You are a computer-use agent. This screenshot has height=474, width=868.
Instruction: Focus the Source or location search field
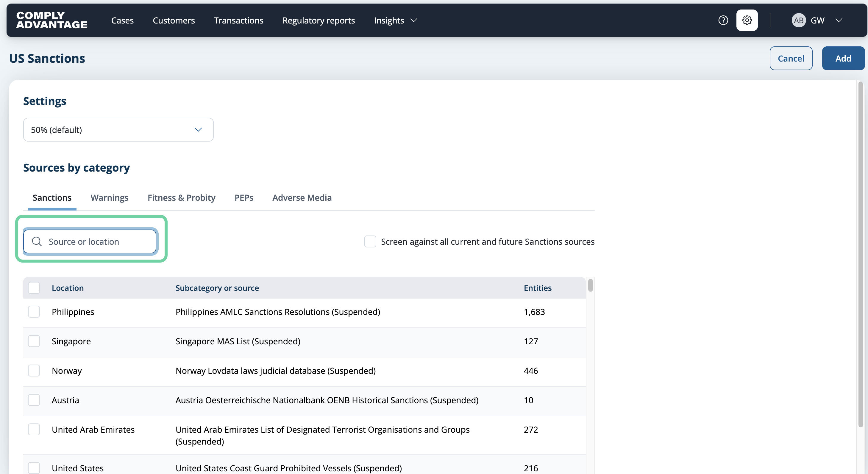(90, 241)
